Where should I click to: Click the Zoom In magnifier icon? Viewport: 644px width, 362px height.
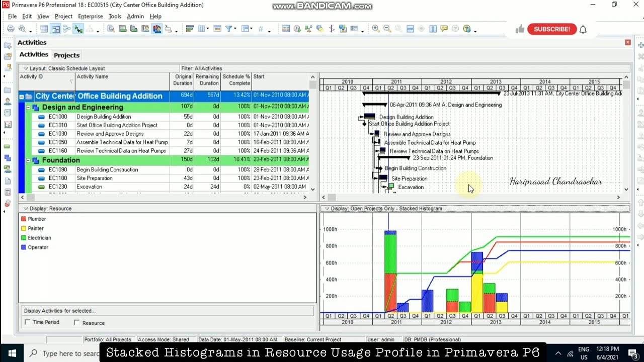(376, 29)
